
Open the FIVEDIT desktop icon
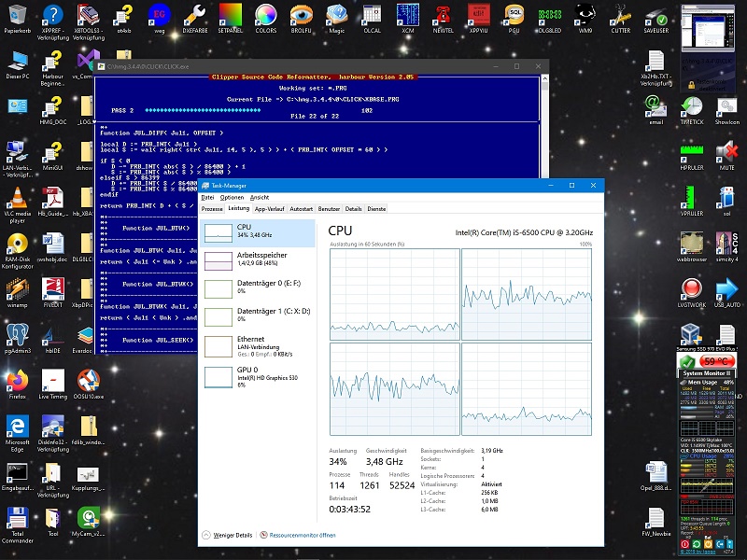tap(53, 293)
